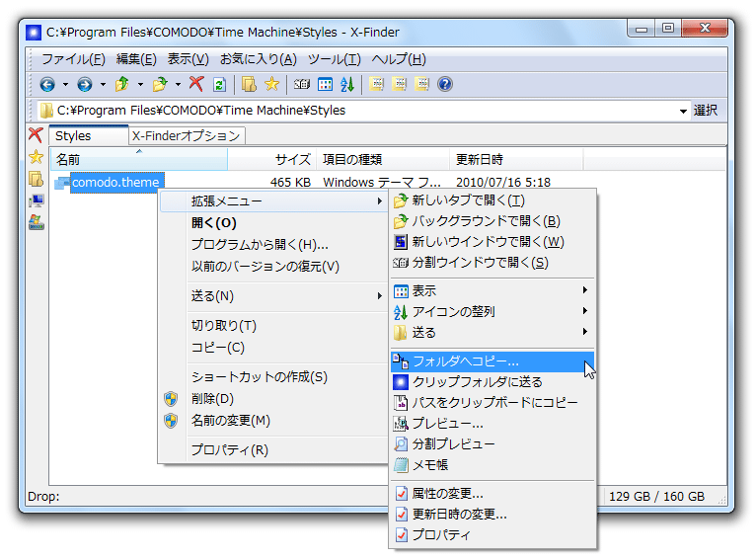
Task: Click the star icon in left sidebar
Action: coord(36,157)
